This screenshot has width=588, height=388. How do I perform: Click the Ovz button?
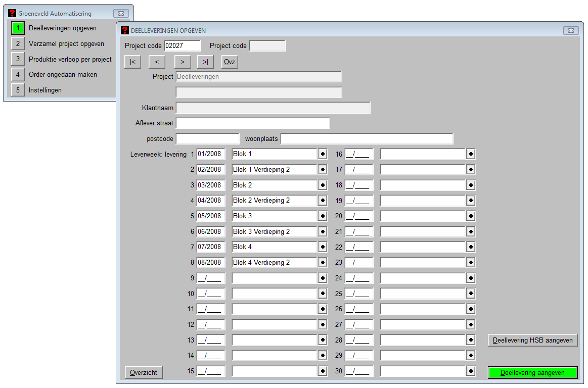coord(230,62)
